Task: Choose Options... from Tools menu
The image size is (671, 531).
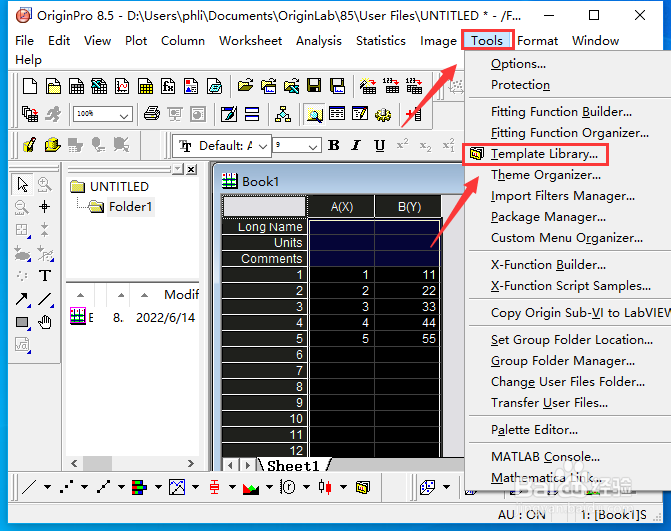Action: (518, 64)
